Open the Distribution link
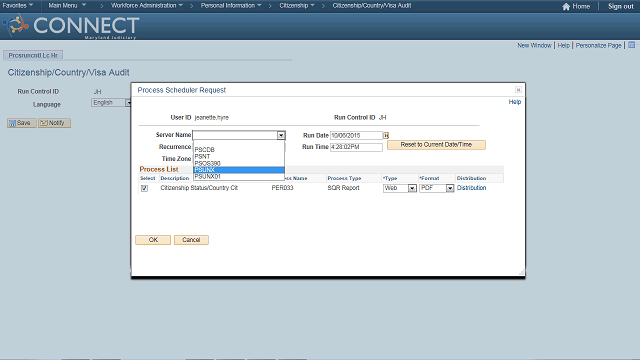The image size is (640, 360). pyautogui.click(x=471, y=188)
